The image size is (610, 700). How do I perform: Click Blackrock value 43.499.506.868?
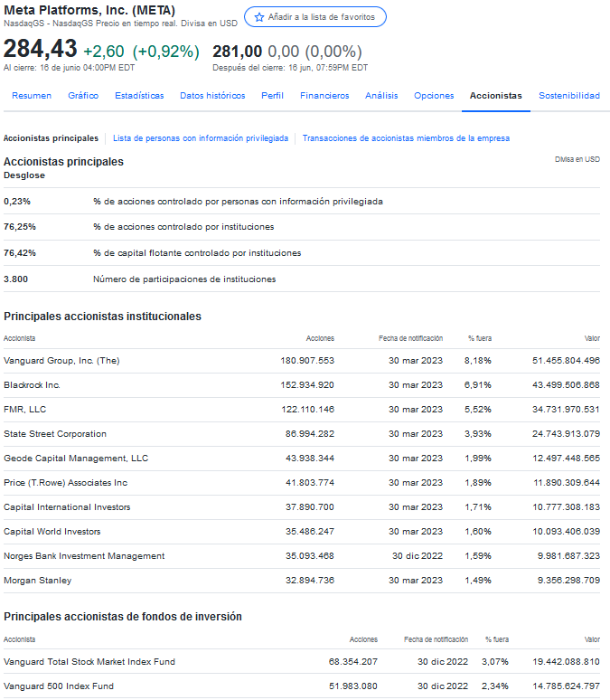(566, 385)
